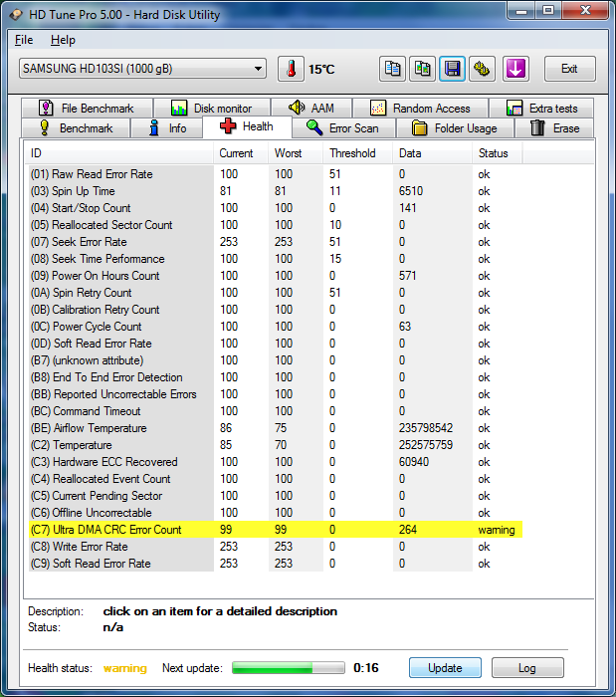Click the copy text to clipboard icon

tap(393, 69)
